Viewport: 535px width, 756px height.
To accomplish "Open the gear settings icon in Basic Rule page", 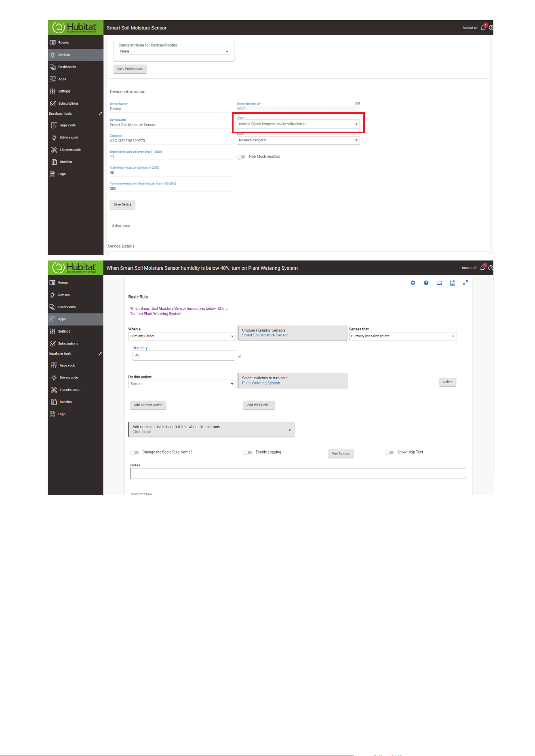I will (413, 283).
